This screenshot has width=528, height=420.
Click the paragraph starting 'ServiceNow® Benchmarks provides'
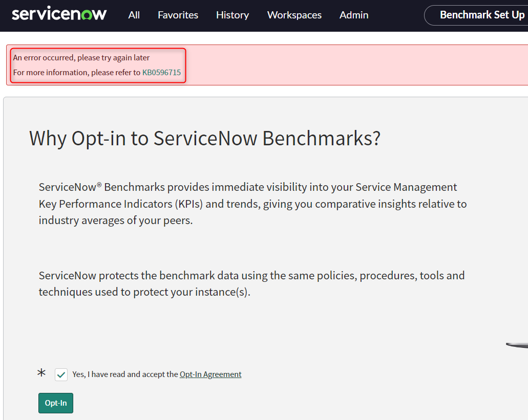click(x=252, y=204)
